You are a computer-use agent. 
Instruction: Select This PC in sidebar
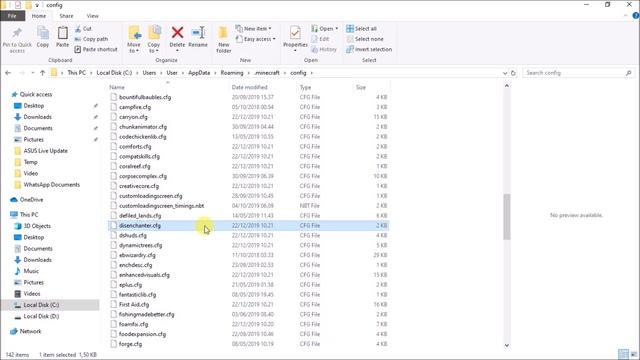[x=29, y=214]
